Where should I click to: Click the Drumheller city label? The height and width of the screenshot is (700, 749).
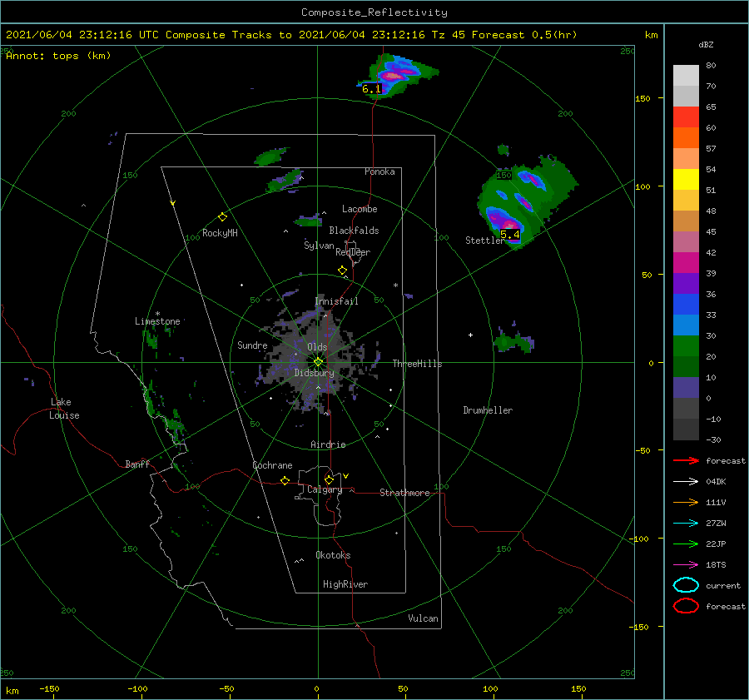488,410
